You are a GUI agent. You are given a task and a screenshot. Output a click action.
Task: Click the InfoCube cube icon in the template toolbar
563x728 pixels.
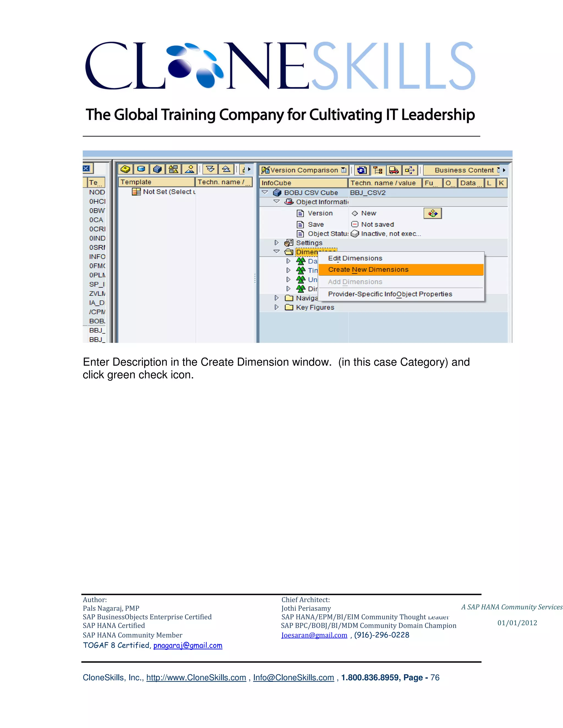[158, 169]
